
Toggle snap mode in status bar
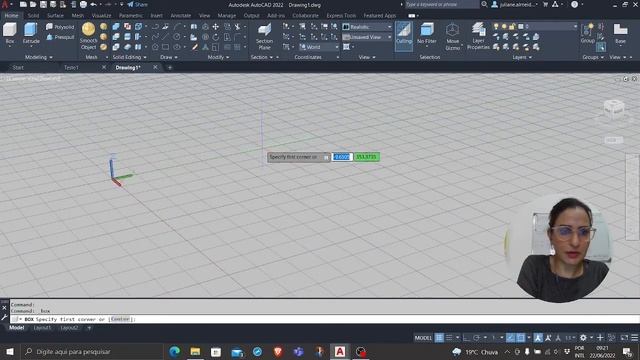pyautogui.click(x=449, y=338)
